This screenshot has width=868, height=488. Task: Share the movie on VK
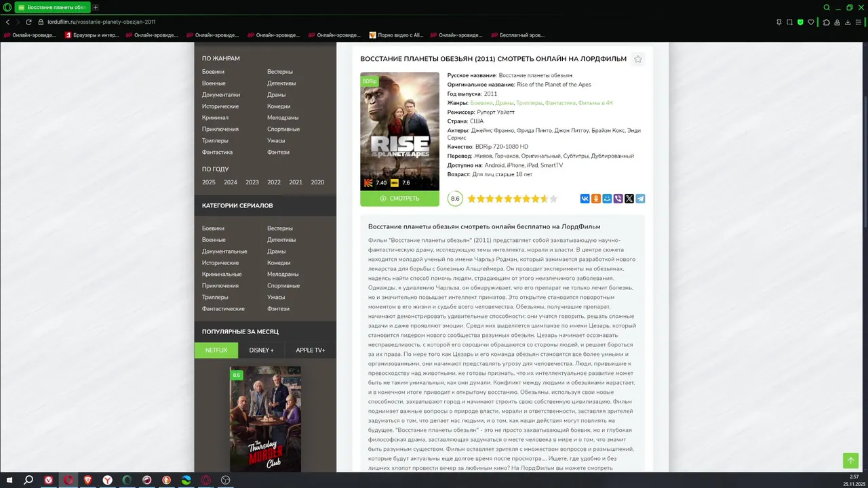pyautogui.click(x=585, y=199)
